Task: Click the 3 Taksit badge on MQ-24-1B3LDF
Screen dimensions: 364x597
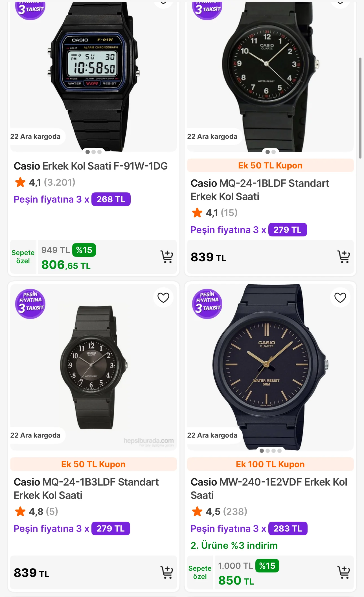Action: tap(30, 304)
